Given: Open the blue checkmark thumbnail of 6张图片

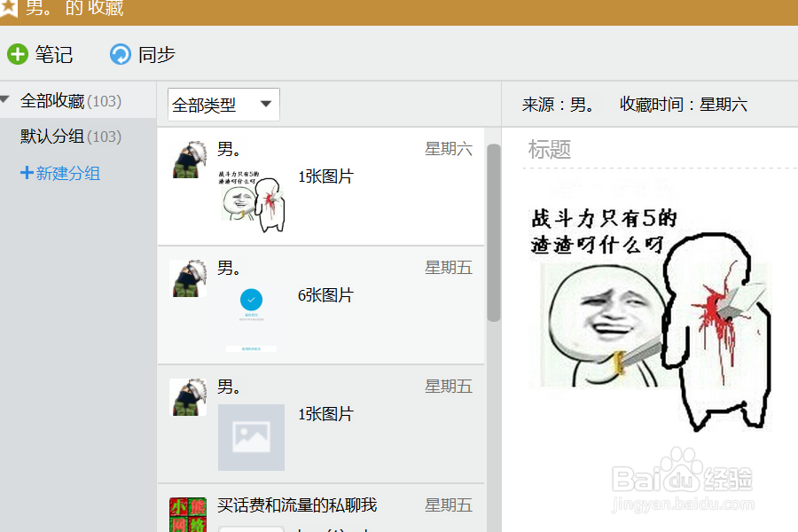Looking at the screenshot, I should 252,320.
